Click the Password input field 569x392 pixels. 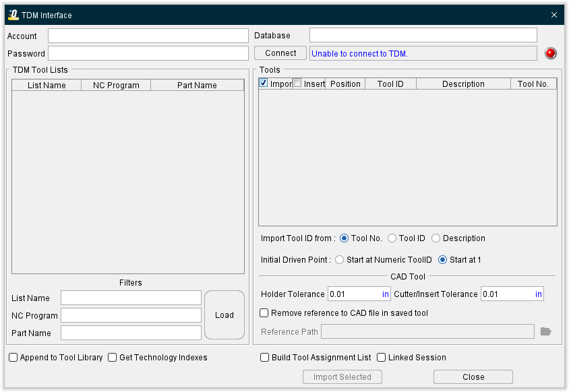(148, 53)
